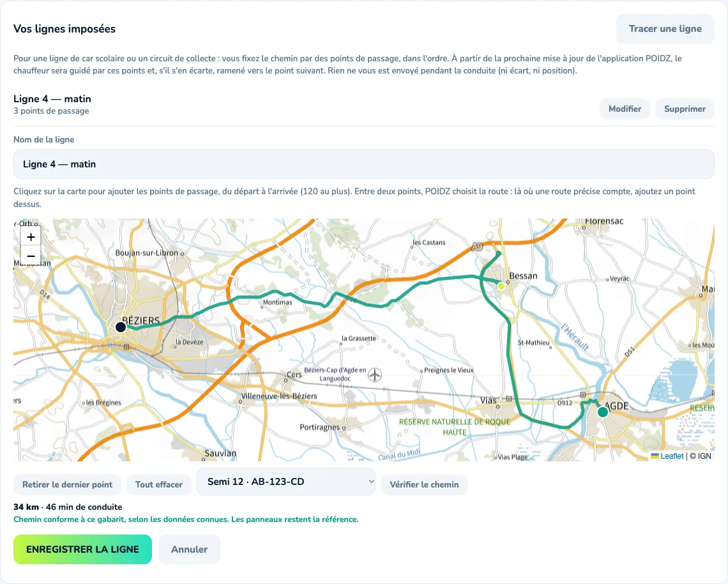Click the Annuler button

click(190, 549)
